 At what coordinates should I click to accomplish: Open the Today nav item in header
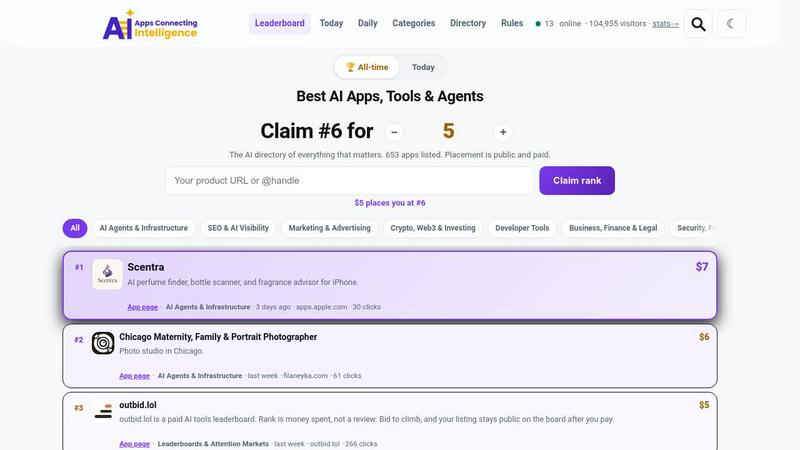331,23
